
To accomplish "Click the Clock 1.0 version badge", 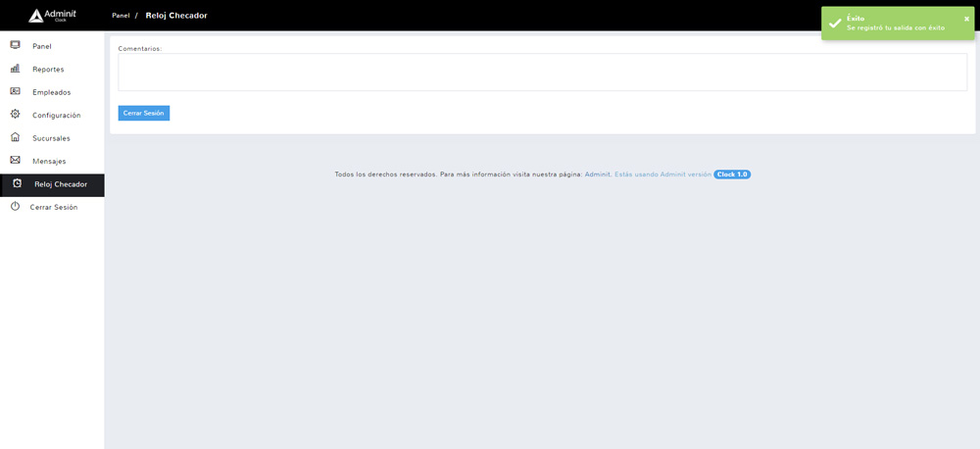I will [x=732, y=175].
